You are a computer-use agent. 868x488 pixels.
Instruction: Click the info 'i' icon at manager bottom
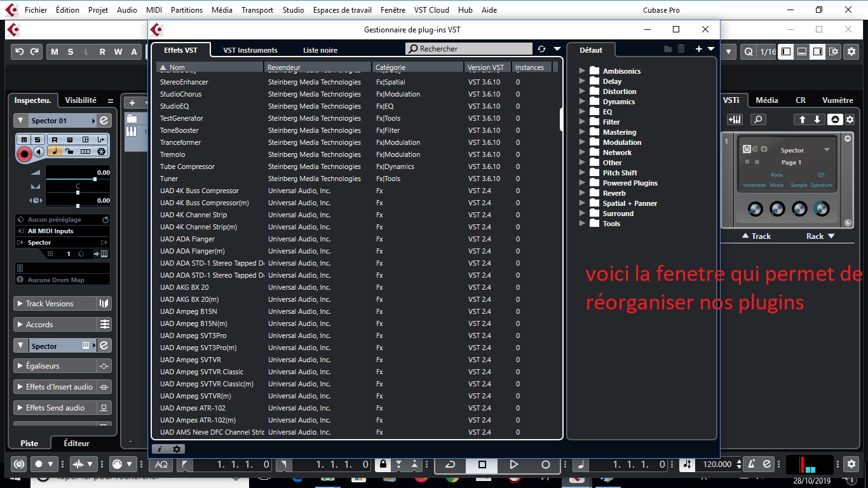[159, 449]
